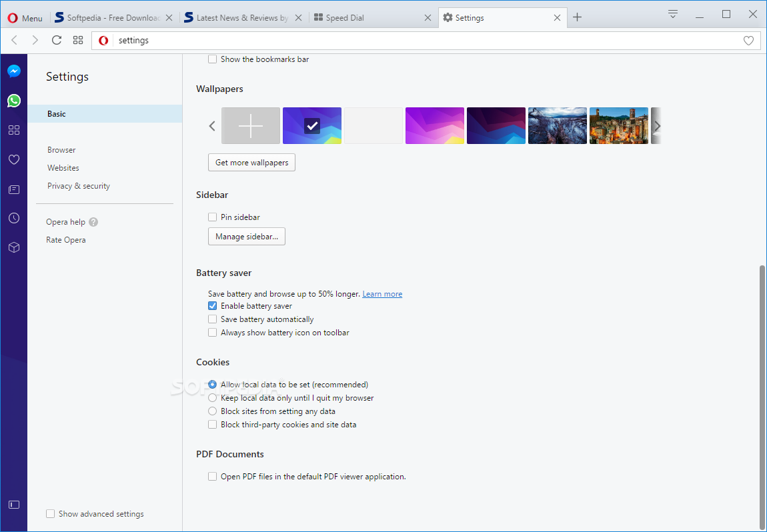Open Speed Dial from sidebar grid icon
Screen dimensions: 767x532
tap(14, 130)
